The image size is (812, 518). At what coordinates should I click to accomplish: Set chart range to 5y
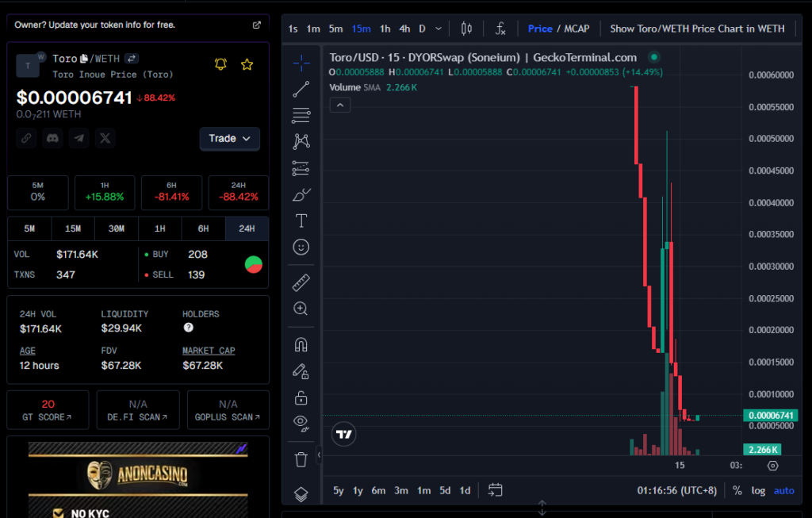pos(338,490)
